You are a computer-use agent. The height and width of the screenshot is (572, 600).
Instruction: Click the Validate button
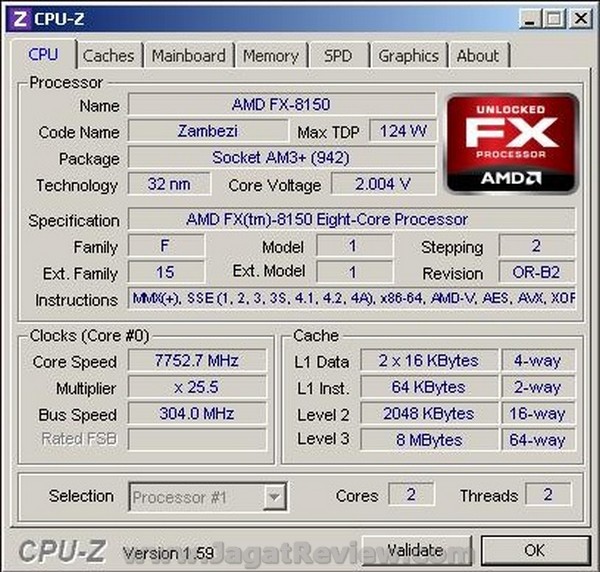point(416,551)
